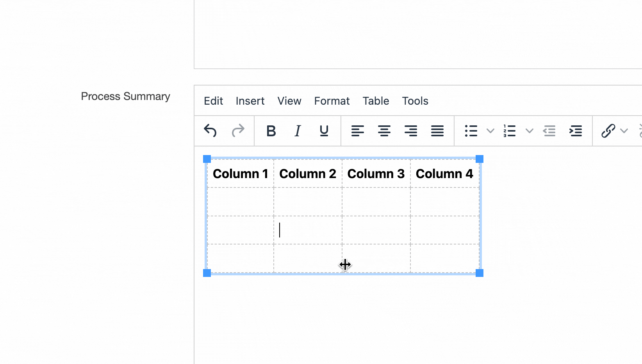The height and width of the screenshot is (364, 642).
Task: Apply bold formatting
Action: [x=271, y=131]
